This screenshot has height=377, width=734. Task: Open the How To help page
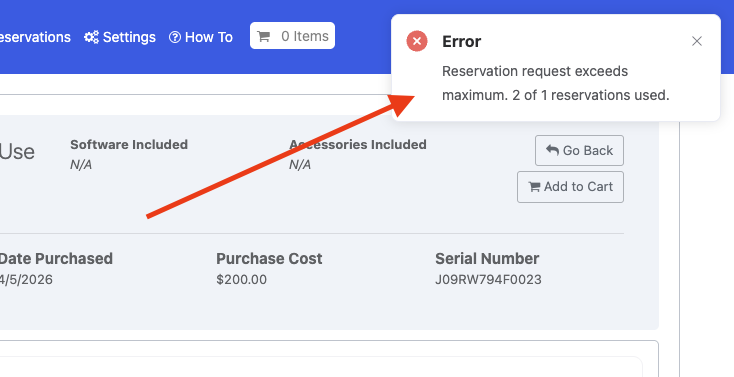coord(201,37)
